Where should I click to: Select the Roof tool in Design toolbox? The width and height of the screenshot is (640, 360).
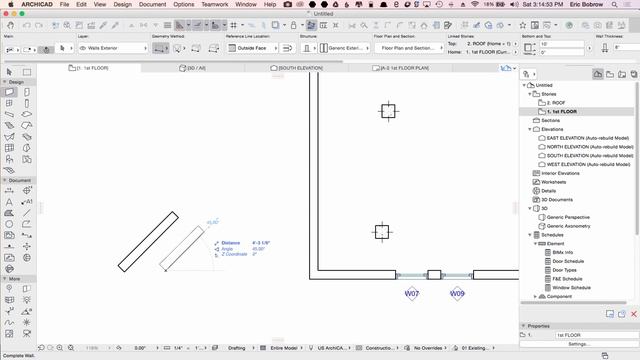(x=27, y=125)
